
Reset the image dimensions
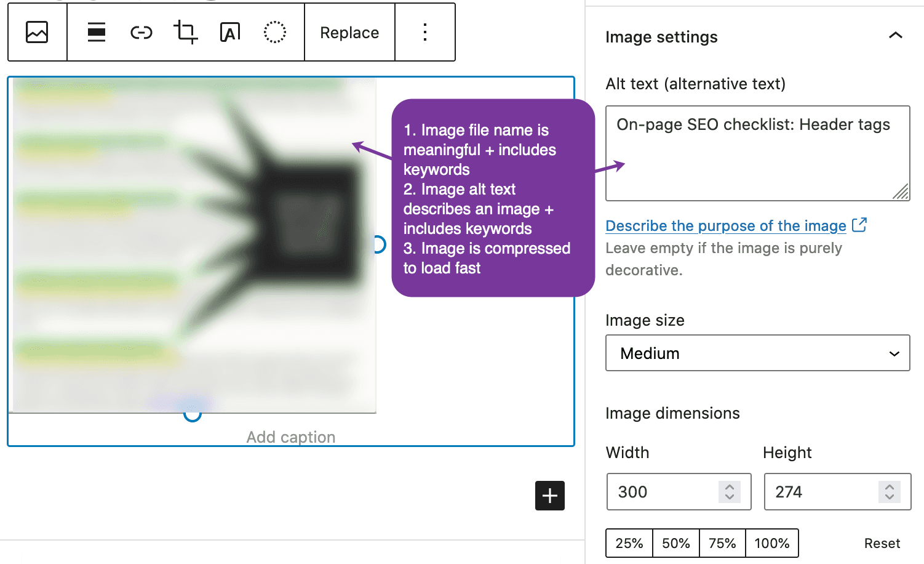[x=882, y=543]
